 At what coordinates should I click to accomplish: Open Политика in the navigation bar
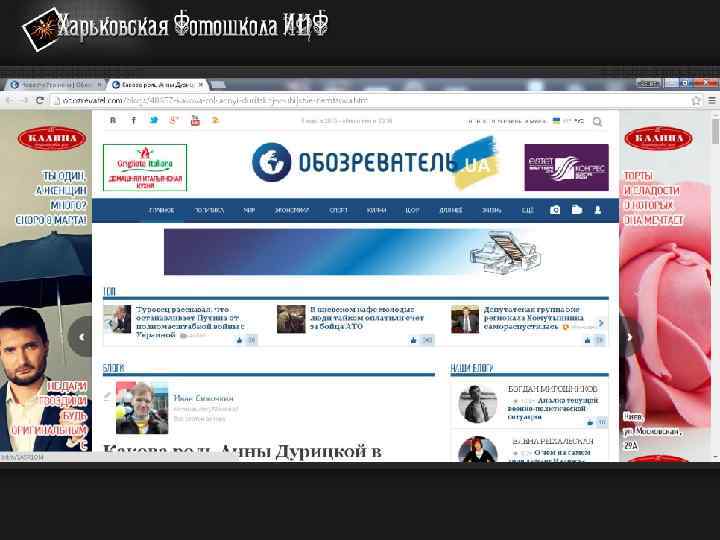pyautogui.click(x=209, y=210)
